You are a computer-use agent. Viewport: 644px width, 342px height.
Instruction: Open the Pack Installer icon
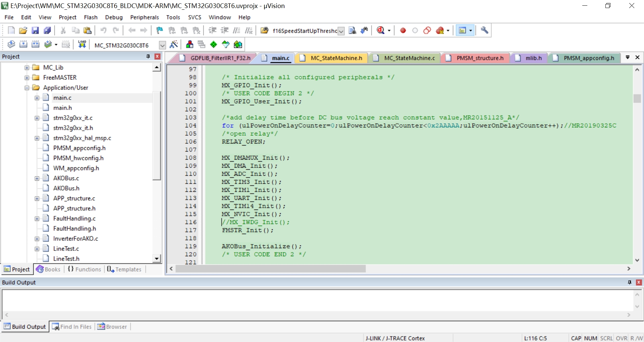pyautogui.click(x=238, y=45)
